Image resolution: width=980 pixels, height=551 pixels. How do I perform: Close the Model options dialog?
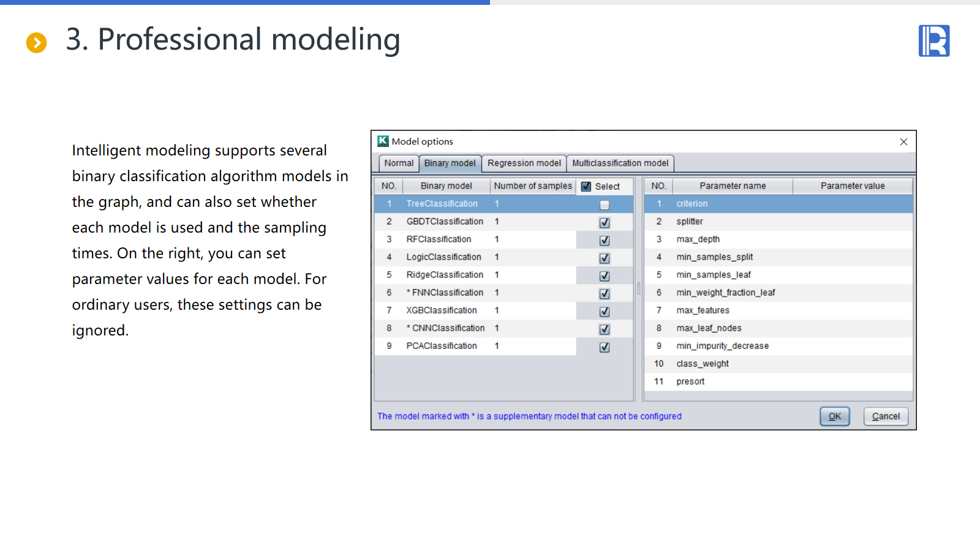[x=903, y=142]
